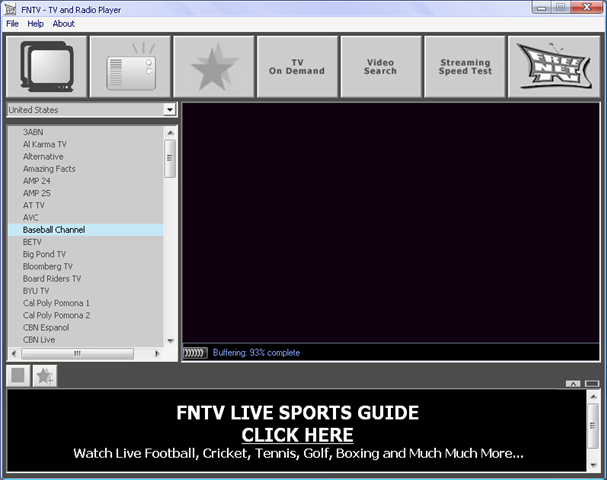The width and height of the screenshot is (607, 480).
Task: Select AMP 25 channel
Action: (86, 193)
